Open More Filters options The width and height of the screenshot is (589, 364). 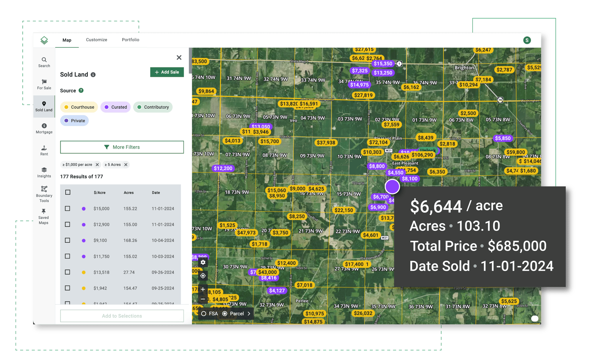122,147
